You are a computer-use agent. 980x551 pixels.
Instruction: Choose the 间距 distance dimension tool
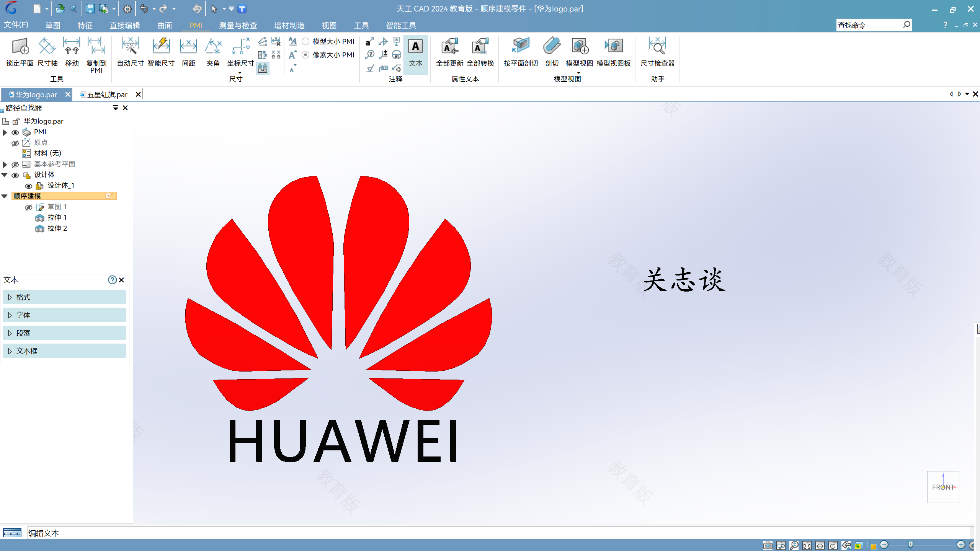click(188, 52)
